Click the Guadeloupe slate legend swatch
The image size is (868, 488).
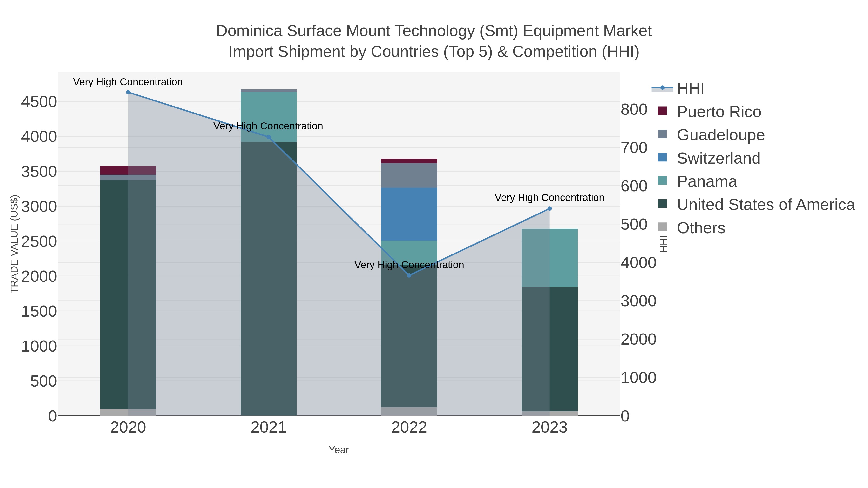pyautogui.click(x=663, y=134)
